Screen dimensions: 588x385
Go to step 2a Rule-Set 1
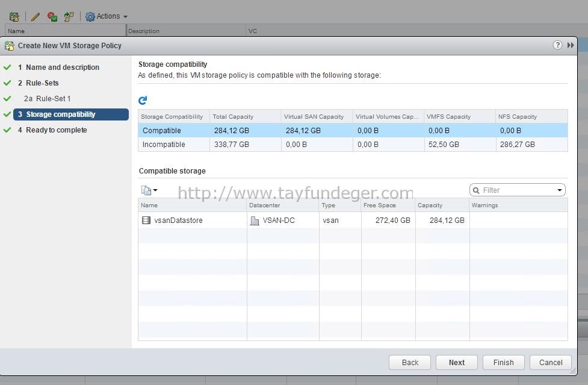tap(48, 99)
